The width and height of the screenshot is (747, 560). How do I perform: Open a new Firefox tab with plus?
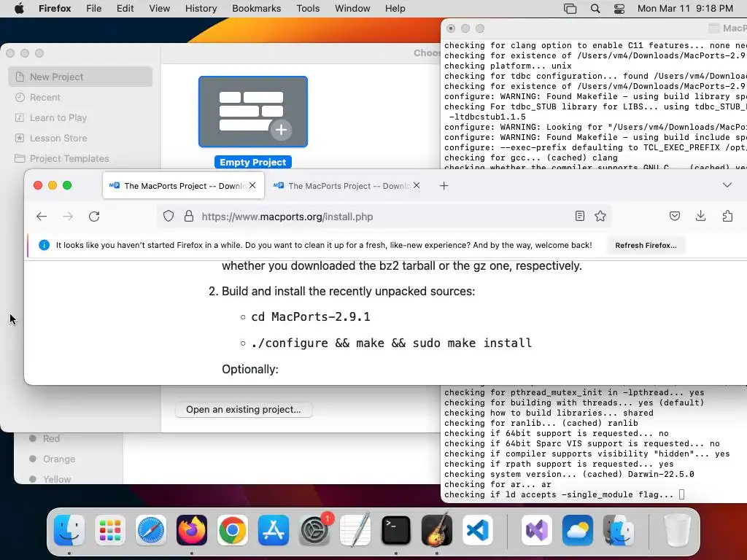coord(444,186)
